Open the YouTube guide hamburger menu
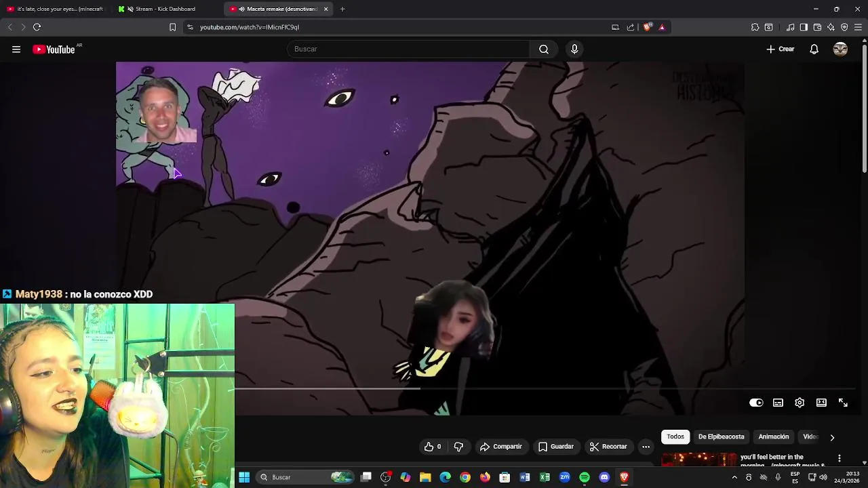 coord(16,49)
